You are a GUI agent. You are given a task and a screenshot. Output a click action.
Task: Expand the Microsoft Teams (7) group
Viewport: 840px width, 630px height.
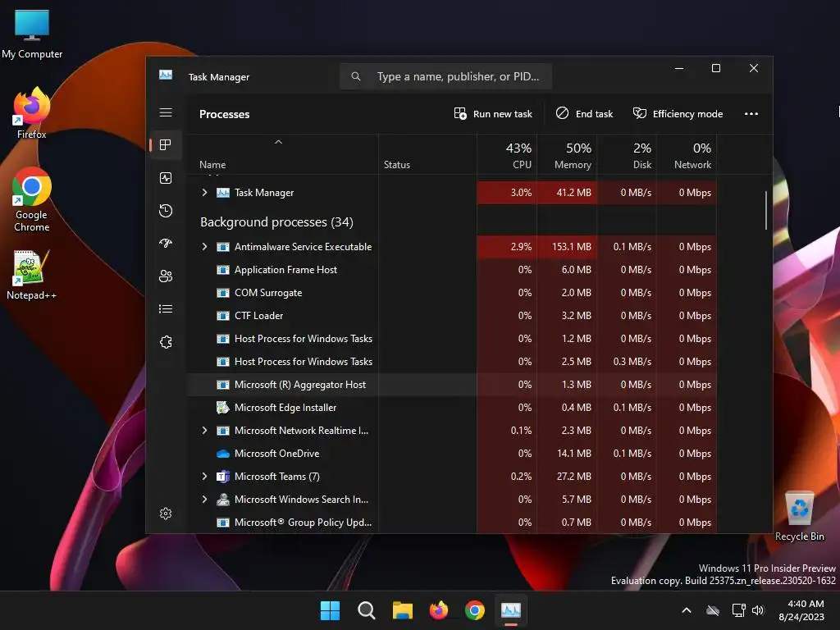(x=204, y=477)
